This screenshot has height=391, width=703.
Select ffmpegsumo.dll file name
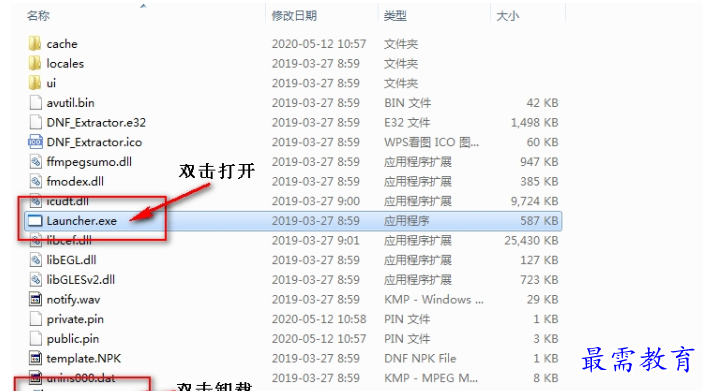click(89, 162)
